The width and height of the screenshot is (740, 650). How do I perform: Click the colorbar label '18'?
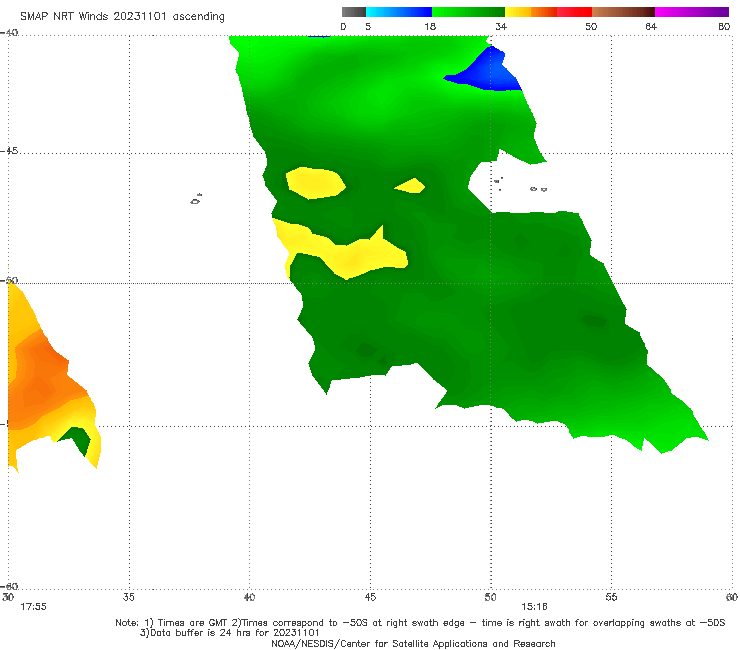tap(430, 27)
